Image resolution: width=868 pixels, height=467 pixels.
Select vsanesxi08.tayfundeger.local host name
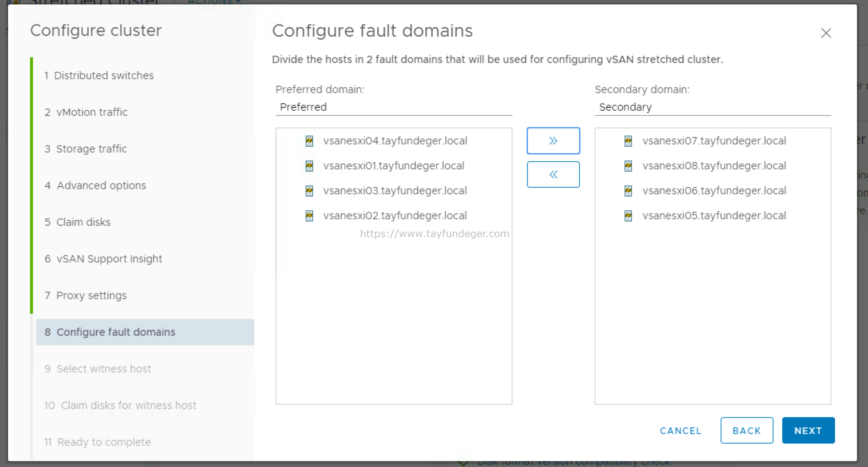(x=714, y=166)
